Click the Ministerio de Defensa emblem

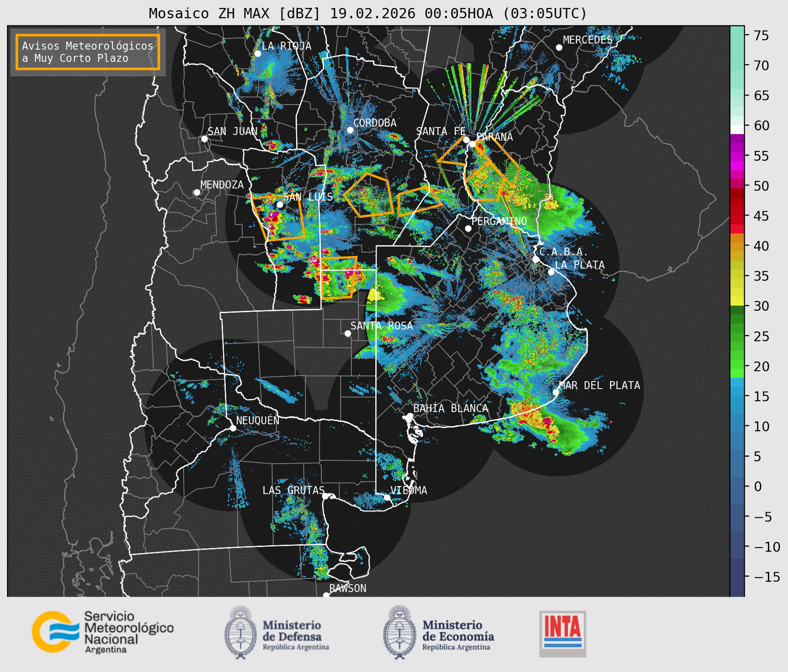240,632
